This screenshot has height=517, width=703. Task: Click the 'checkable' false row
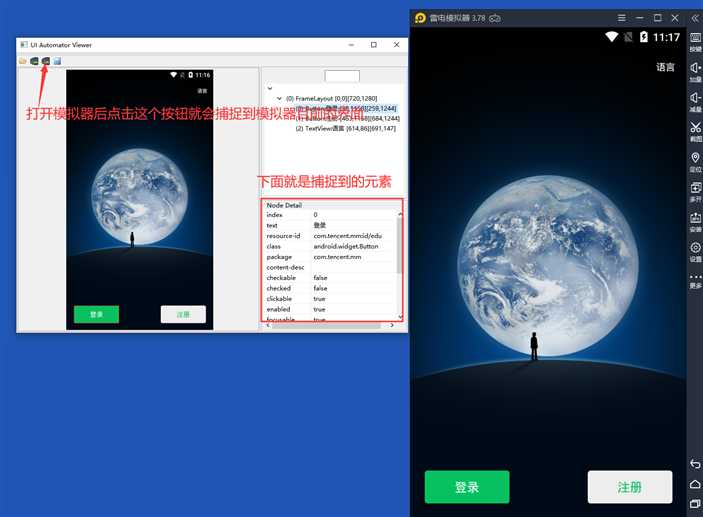click(x=331, y=278)
